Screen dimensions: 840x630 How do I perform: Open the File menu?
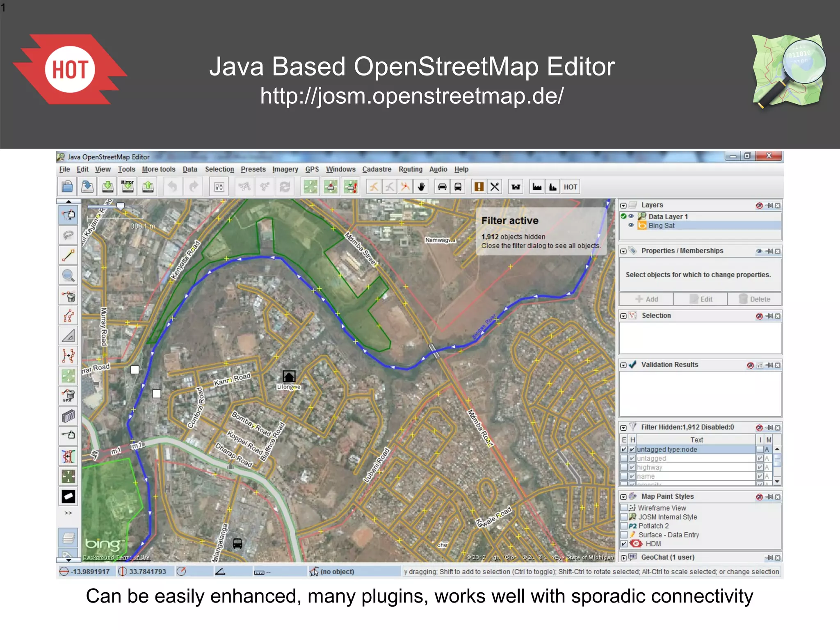click(64, 169)
